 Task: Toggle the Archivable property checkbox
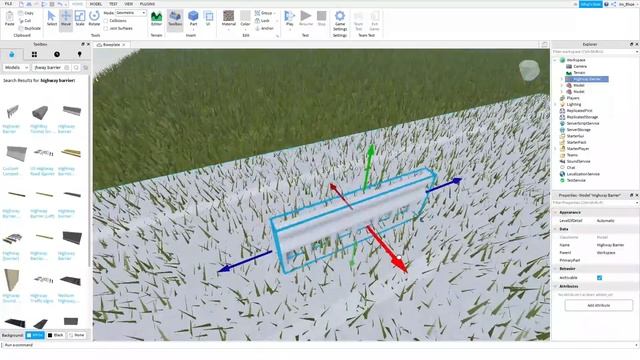[599, 278]
